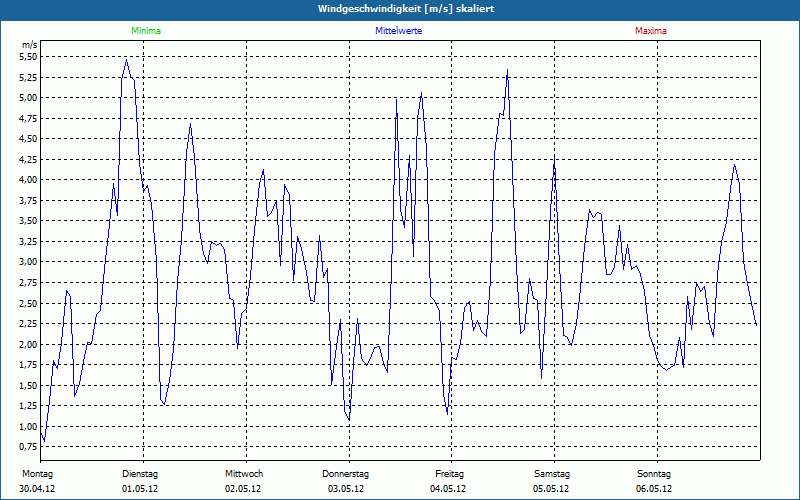Click the 1,00 y-axis value
800x500 pixels.
(28, 427)
